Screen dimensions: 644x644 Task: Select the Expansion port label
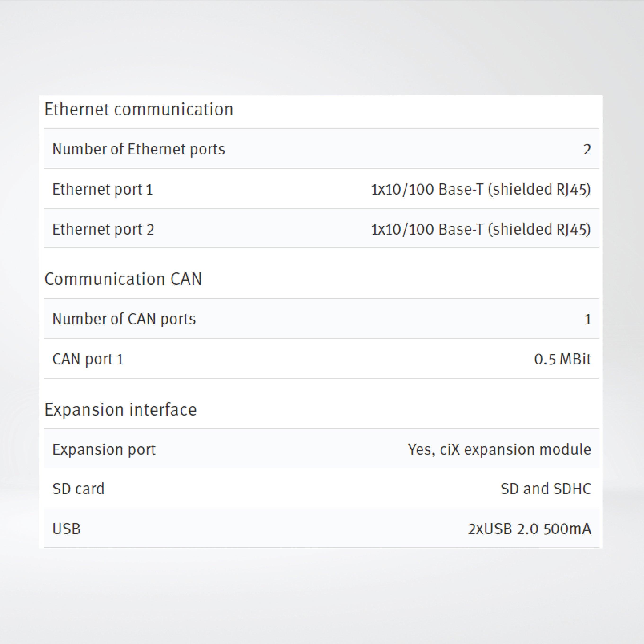point(104,449)
